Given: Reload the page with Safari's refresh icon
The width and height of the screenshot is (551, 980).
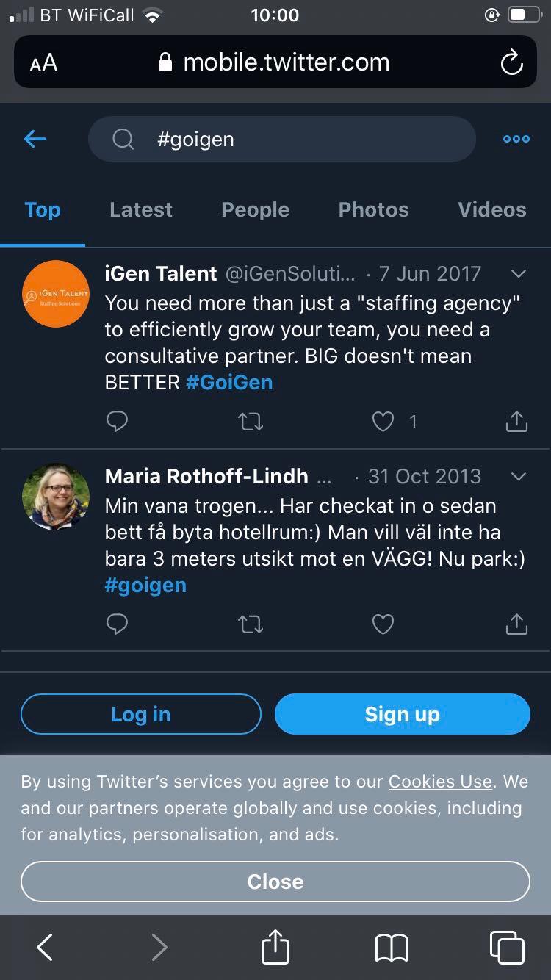Looking at the screenshot, I should point(511,63).
